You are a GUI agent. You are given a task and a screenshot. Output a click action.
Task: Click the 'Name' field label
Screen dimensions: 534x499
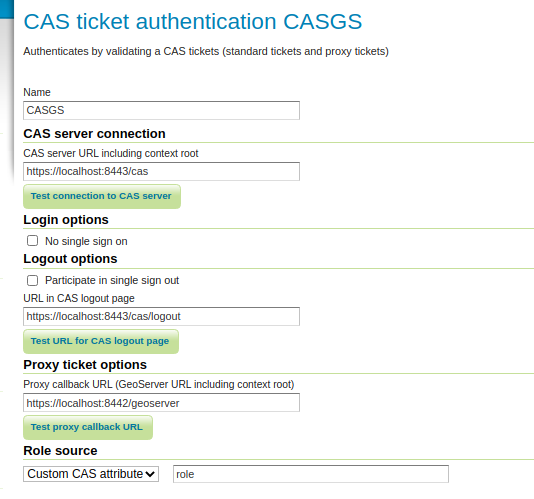[x=37, y=92]
